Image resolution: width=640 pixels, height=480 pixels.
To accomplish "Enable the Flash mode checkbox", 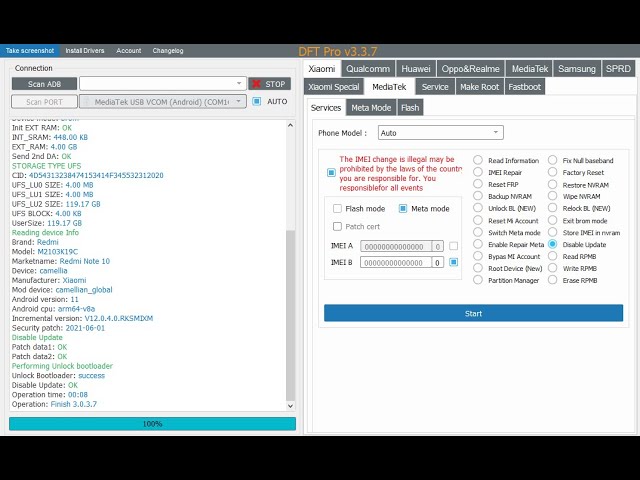I will (x=338, y=209).
